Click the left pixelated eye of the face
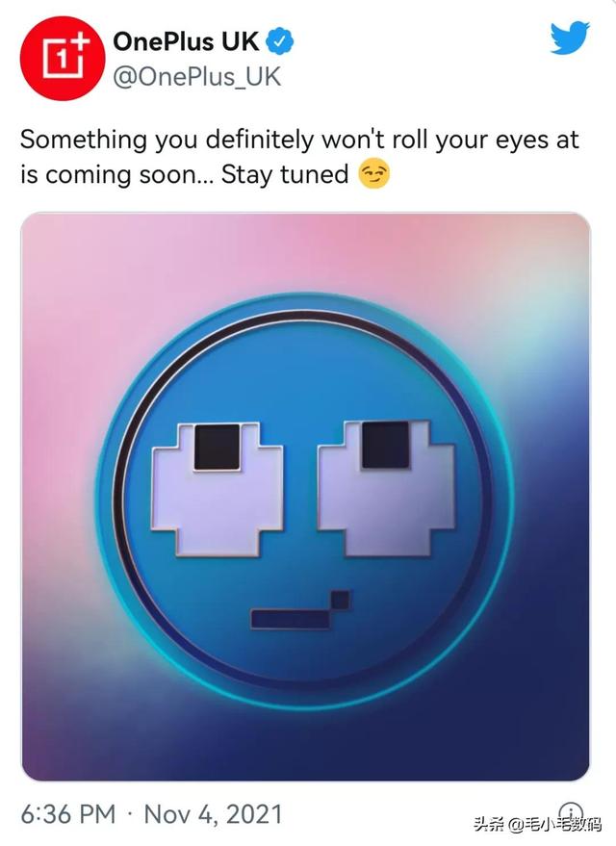 coord(217,489)
